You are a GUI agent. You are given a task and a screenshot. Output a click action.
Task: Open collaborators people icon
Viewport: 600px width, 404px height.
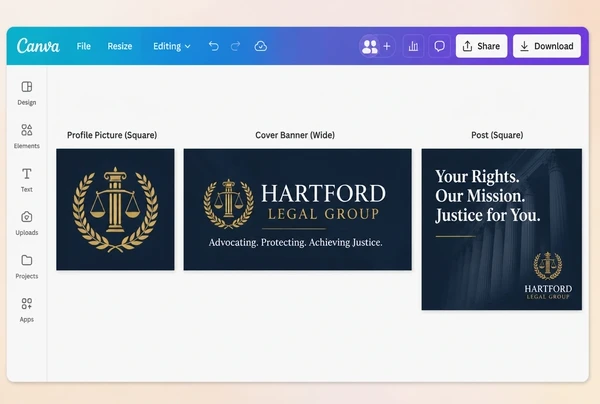coord(370,46)
